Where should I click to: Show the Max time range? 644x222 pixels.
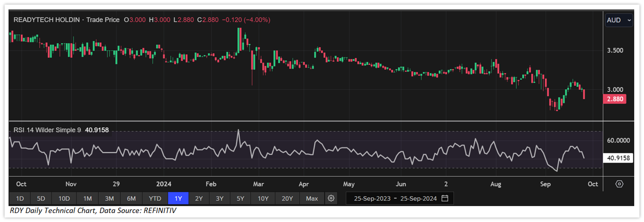312,198
